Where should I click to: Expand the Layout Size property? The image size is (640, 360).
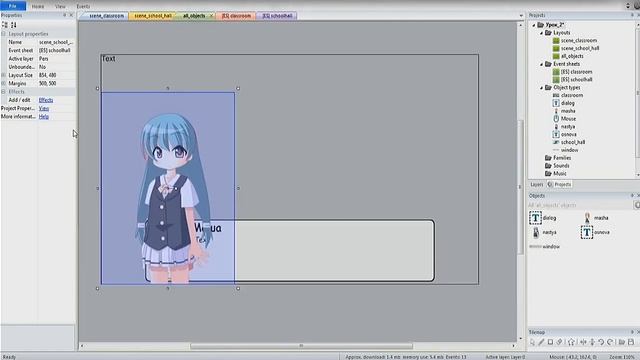(4, 75)
